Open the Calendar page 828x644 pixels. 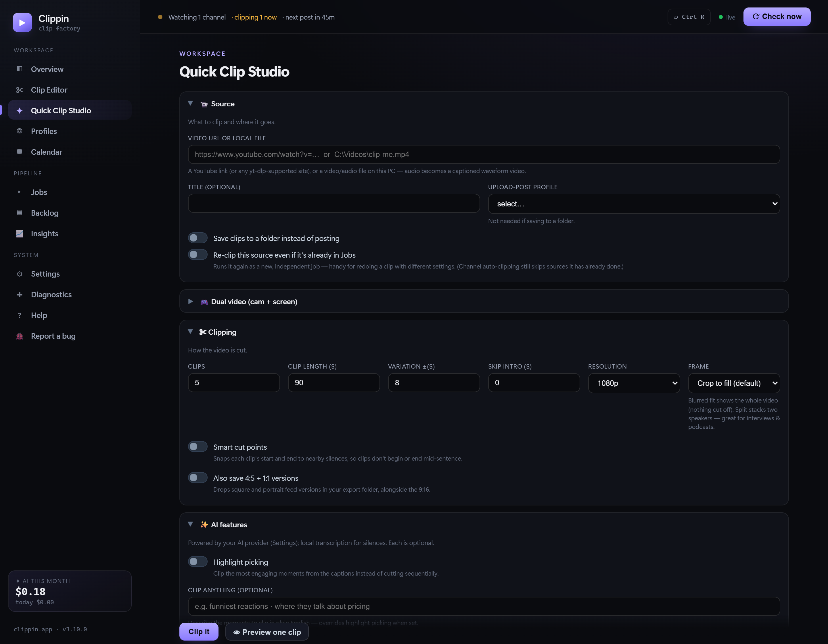coord(70,152)
